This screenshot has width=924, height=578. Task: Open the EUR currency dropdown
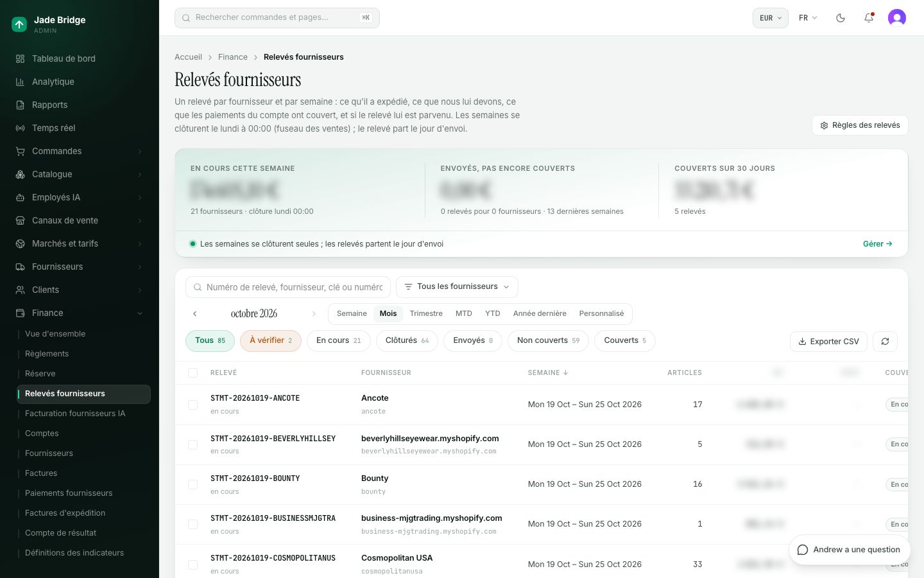coord(770,18)
